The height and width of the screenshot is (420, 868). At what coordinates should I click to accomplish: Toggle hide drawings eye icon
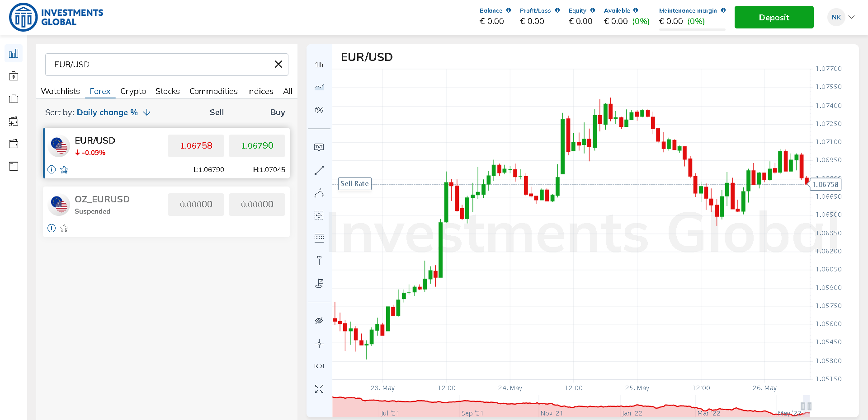[x=319, y=321]
